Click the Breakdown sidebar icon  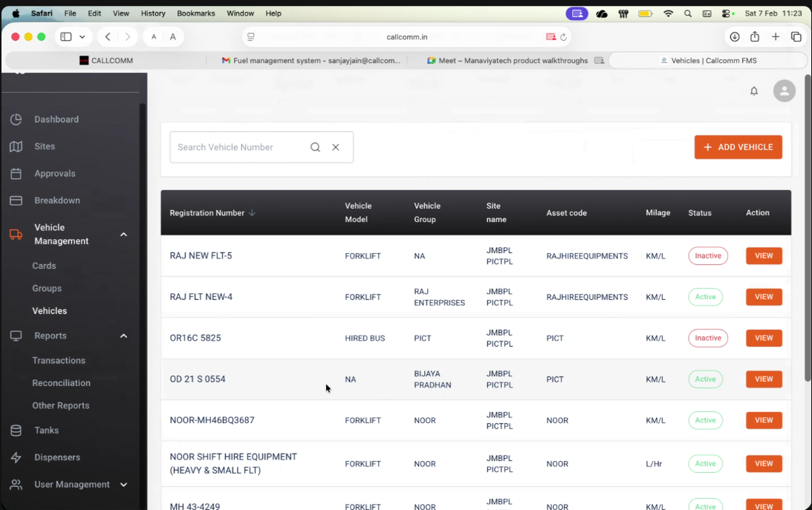(x=16, y=200)
